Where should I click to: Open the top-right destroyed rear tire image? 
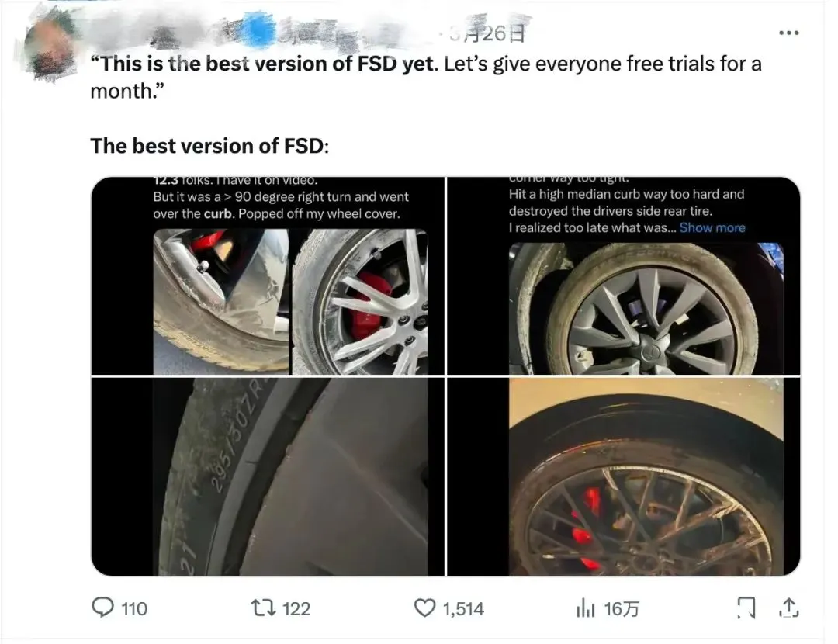point(623,276)
